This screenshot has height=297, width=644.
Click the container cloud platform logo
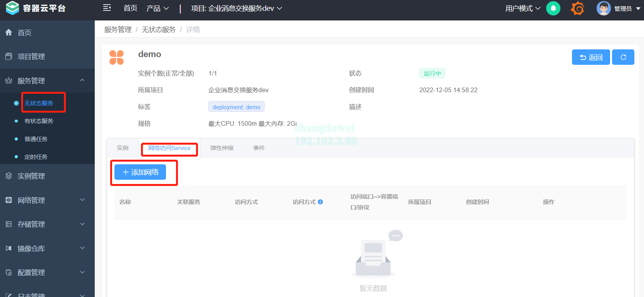coord(12,8)
